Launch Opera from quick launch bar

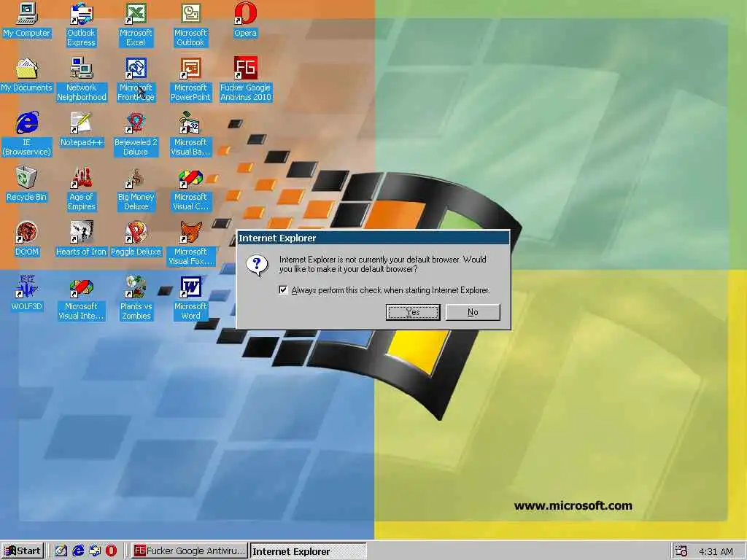(112, 551)
